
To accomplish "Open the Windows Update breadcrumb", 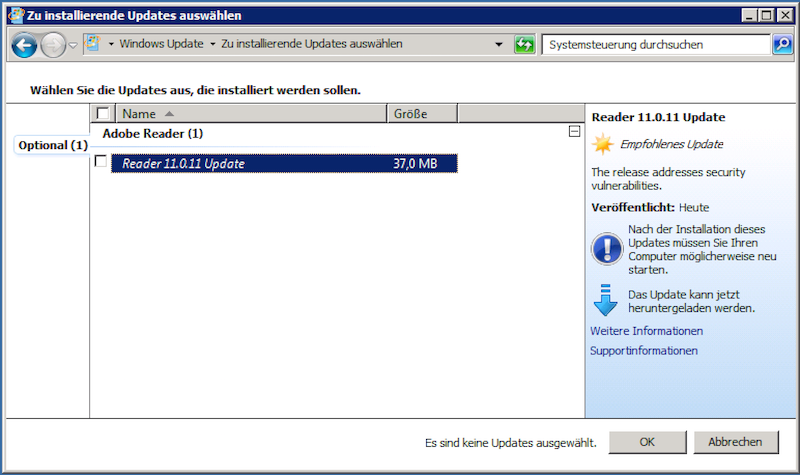I will pos(161,44).
